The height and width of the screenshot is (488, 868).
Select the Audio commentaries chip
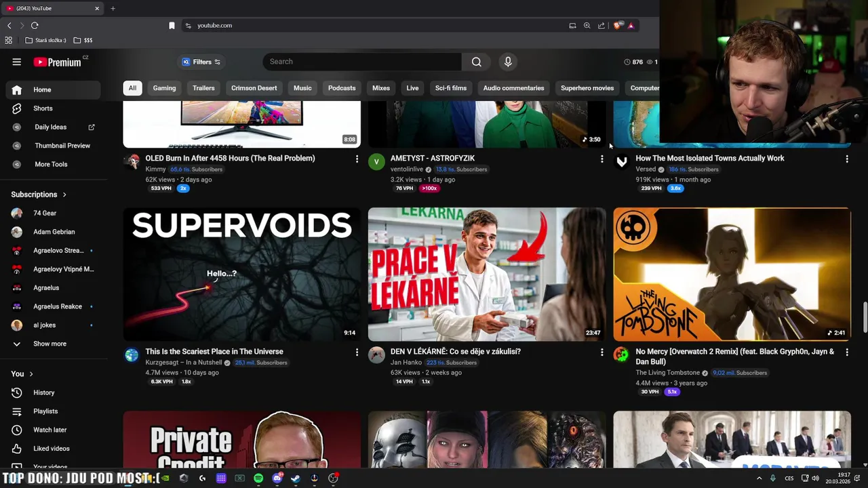click(513, 88)
